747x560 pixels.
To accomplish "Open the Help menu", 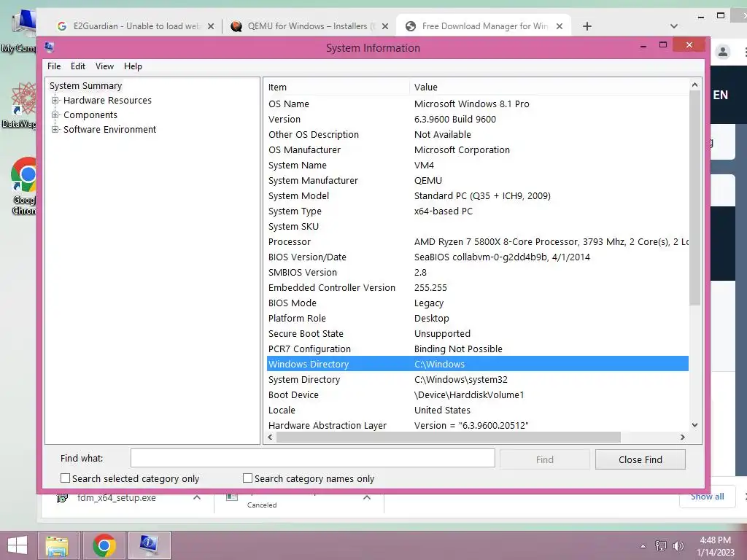I will 133,66.
